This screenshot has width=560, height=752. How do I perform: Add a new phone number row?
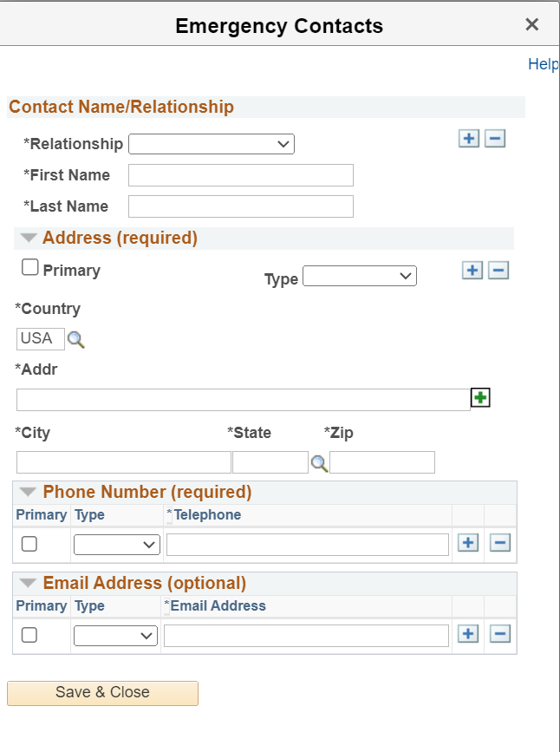(x=468, y=543)
